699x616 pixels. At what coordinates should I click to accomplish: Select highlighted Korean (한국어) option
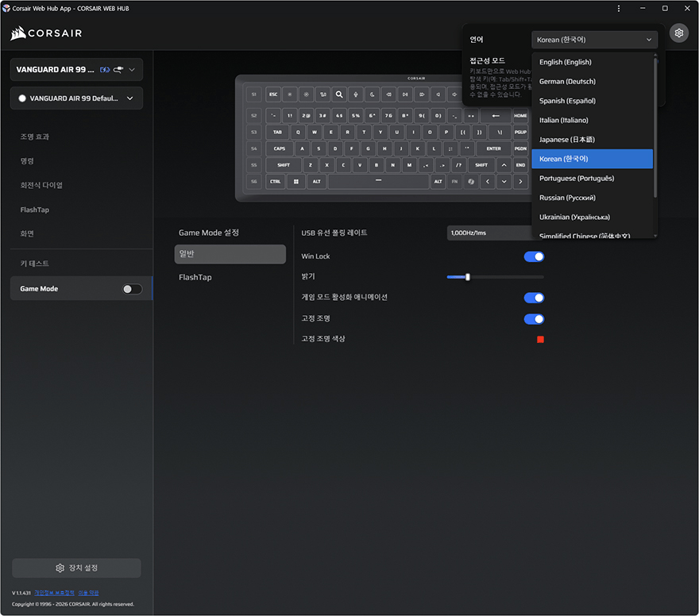tap(592, 159)
